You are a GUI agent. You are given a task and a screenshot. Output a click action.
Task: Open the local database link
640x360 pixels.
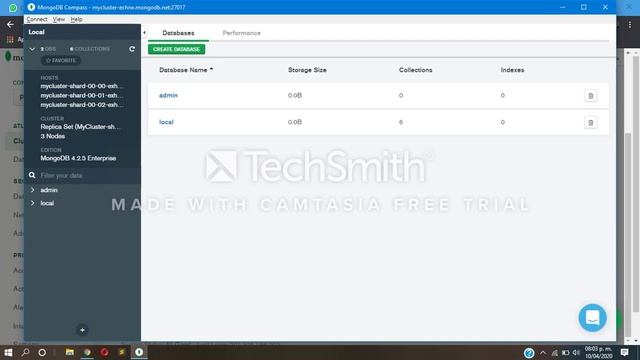pyautogui.click(x=166, y=122)
